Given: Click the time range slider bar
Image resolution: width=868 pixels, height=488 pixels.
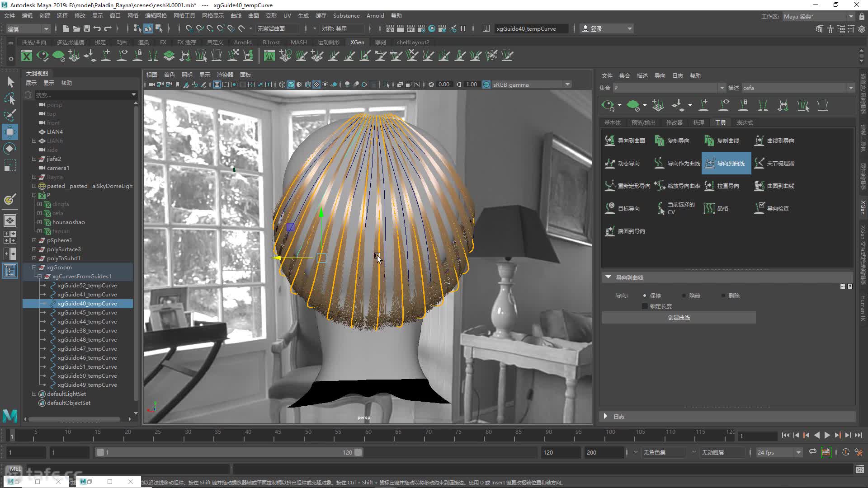Looking at the screenshot, I should (229, 452).
